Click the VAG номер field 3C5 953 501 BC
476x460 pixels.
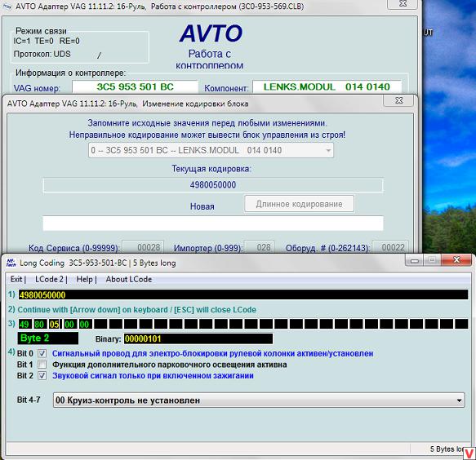point(135,87)
